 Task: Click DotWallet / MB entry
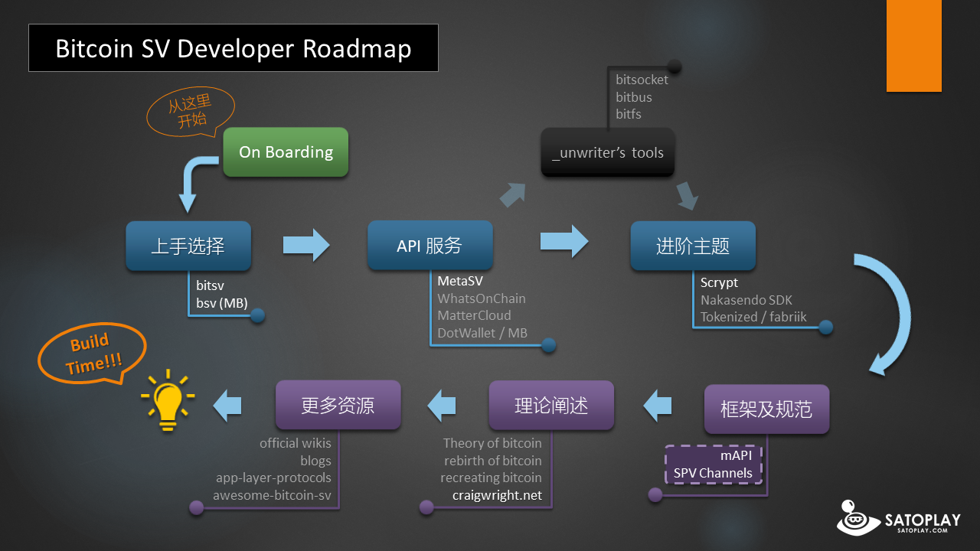482,333
